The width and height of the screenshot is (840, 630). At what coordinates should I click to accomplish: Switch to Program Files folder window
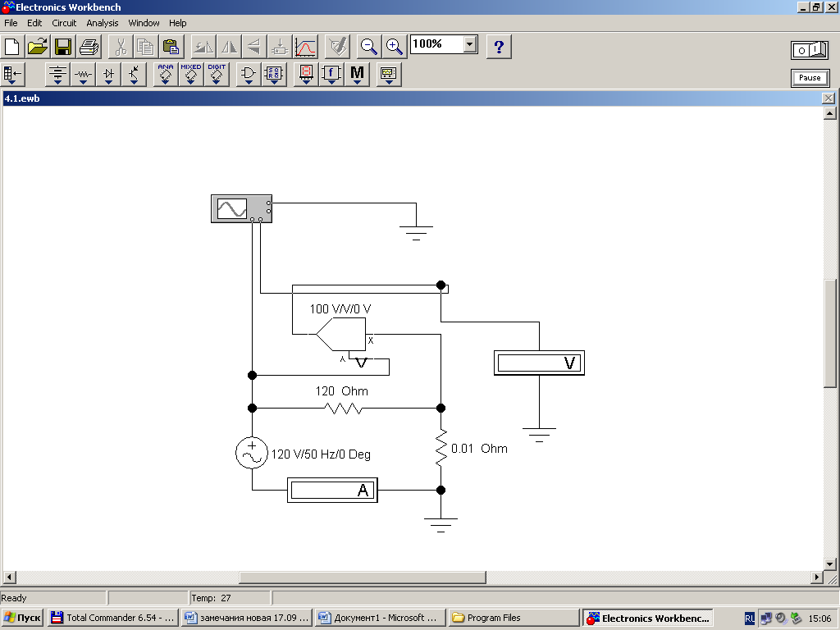(514, 618)
